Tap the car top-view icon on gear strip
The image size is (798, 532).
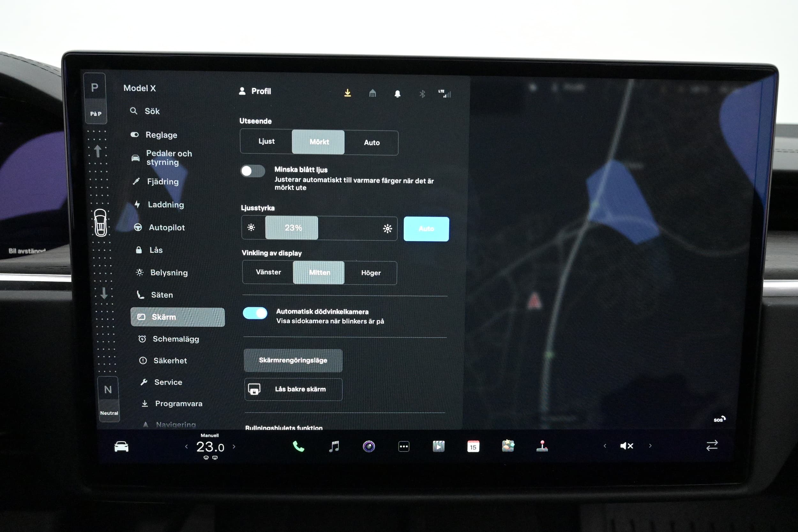pyautogui.click(x=100, y=222)
